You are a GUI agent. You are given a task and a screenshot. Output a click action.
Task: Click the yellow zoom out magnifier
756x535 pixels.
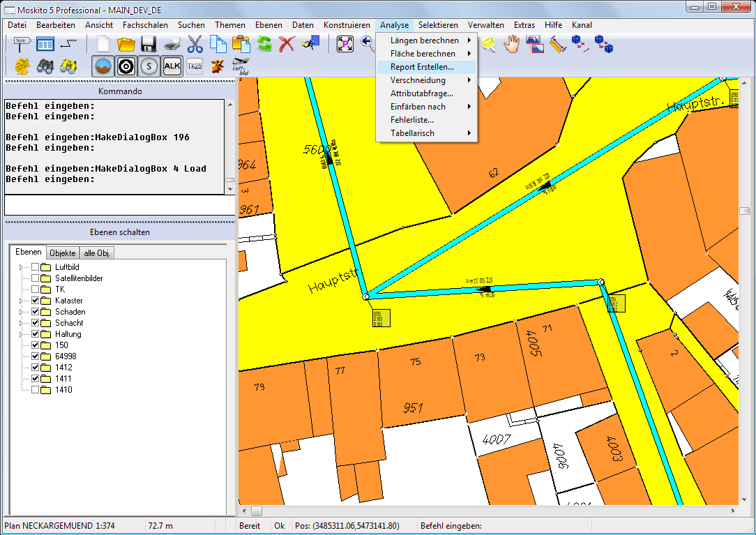tap(488, 45)
